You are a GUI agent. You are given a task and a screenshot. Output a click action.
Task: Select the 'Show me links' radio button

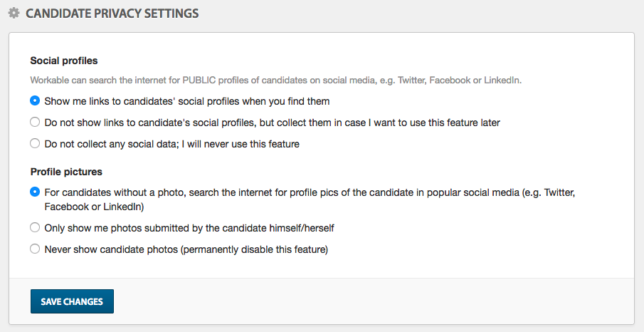tap(35, 100)
